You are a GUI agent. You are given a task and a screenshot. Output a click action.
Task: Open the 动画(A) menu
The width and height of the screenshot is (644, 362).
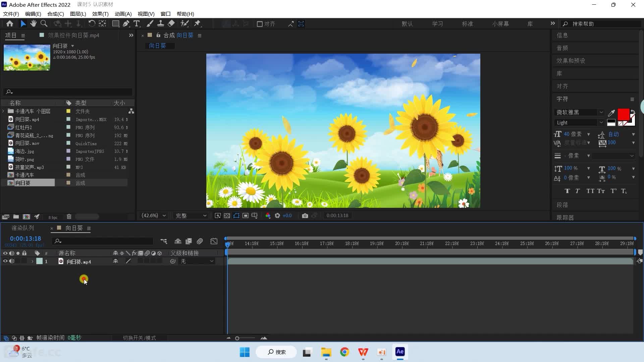point(123,14)
